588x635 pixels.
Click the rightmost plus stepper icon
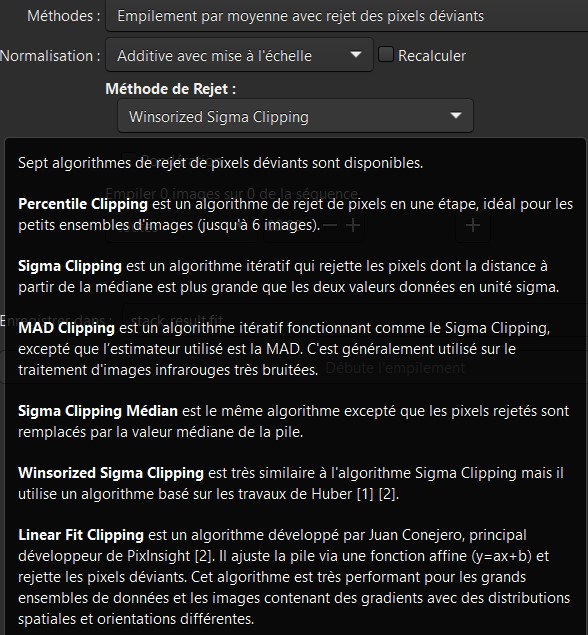tap(473, 225)
